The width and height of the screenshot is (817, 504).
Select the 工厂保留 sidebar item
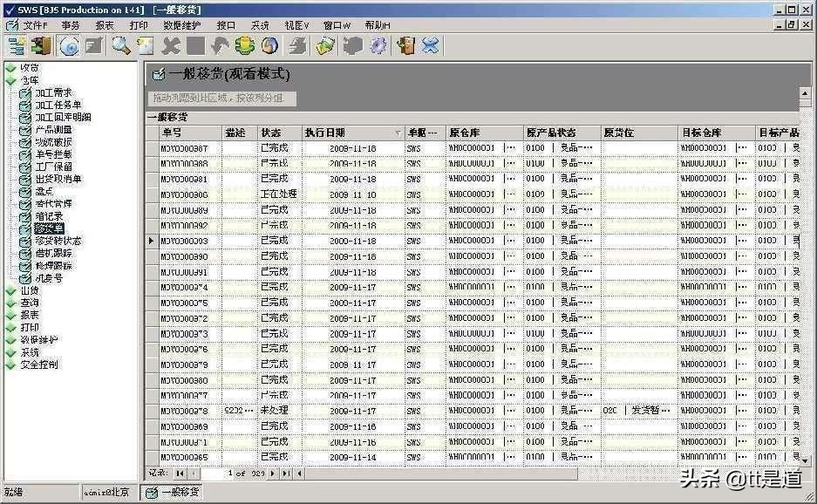[53, 167]
